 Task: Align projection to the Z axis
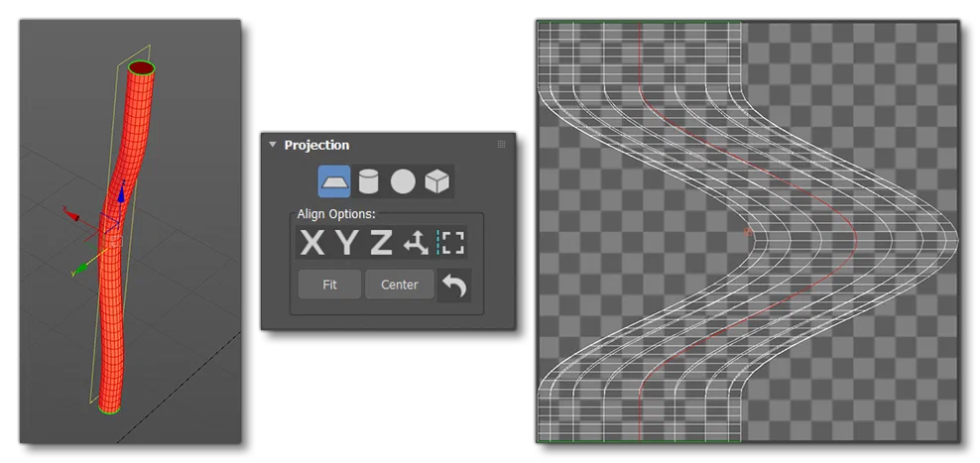pos(381,243)
